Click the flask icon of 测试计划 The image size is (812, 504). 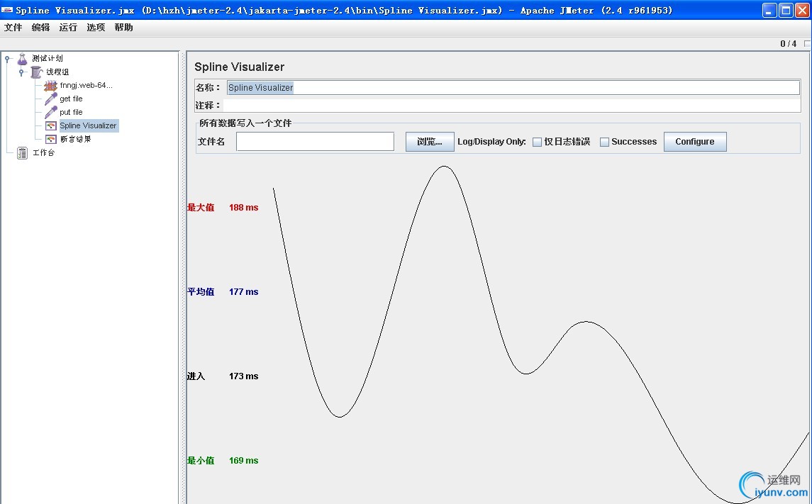pyautogui.click(x=22, y=58)
